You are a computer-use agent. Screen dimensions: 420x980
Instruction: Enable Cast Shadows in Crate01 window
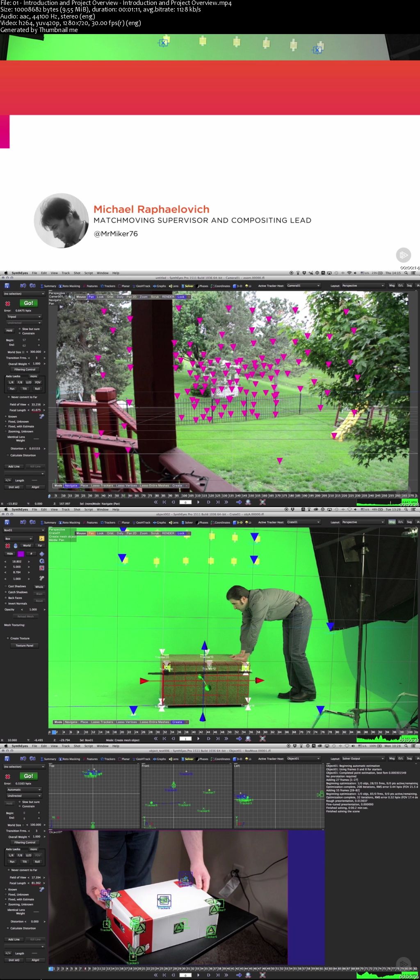click(x=15, y=586)
